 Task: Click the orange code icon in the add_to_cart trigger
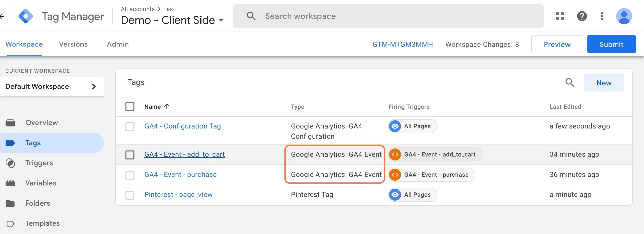tap(395, 154)
